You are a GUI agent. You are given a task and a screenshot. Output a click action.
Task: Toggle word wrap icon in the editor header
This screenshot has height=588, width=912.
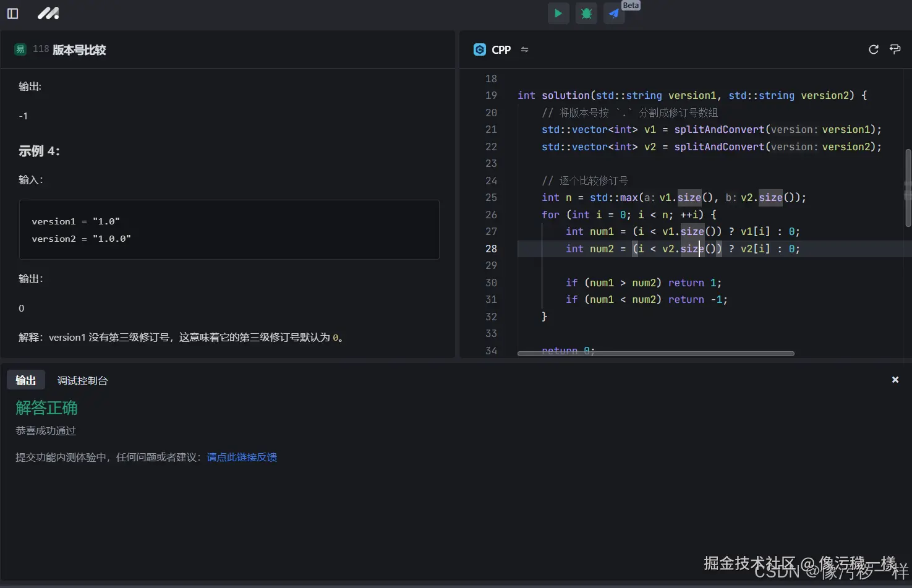tap(895, 49)
